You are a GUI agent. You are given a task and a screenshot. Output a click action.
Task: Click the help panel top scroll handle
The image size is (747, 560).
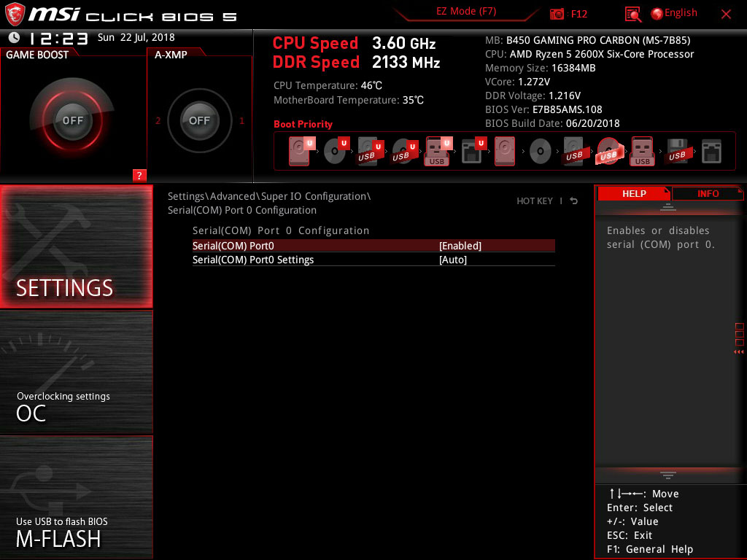(668, 207)
